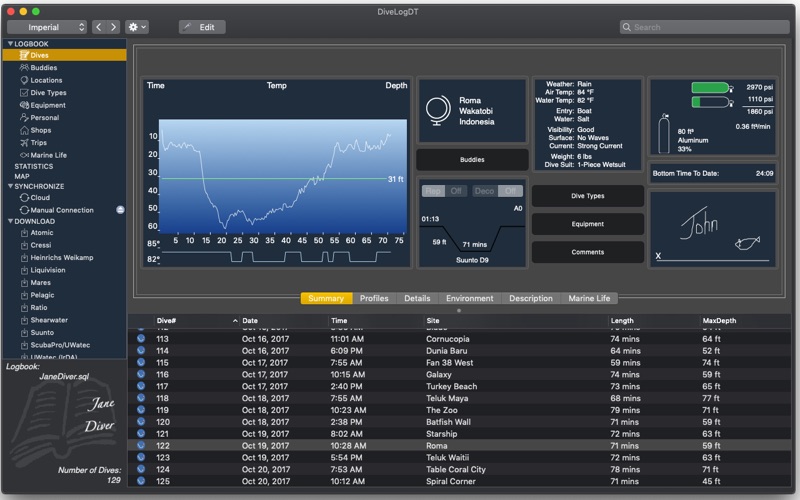The image size is (800, 500).
Task: Click the badge icon beside Manual Connection
Action: coord(120,210)
